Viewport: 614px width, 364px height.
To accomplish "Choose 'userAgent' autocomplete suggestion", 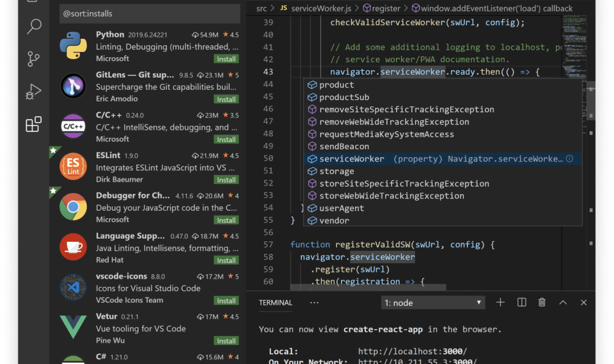I will click(442, 208).
